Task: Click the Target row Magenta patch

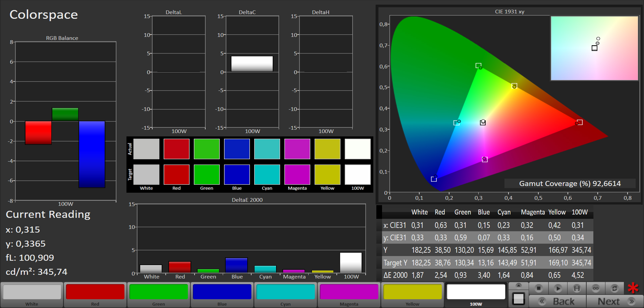Action: [x=297, y=174]
